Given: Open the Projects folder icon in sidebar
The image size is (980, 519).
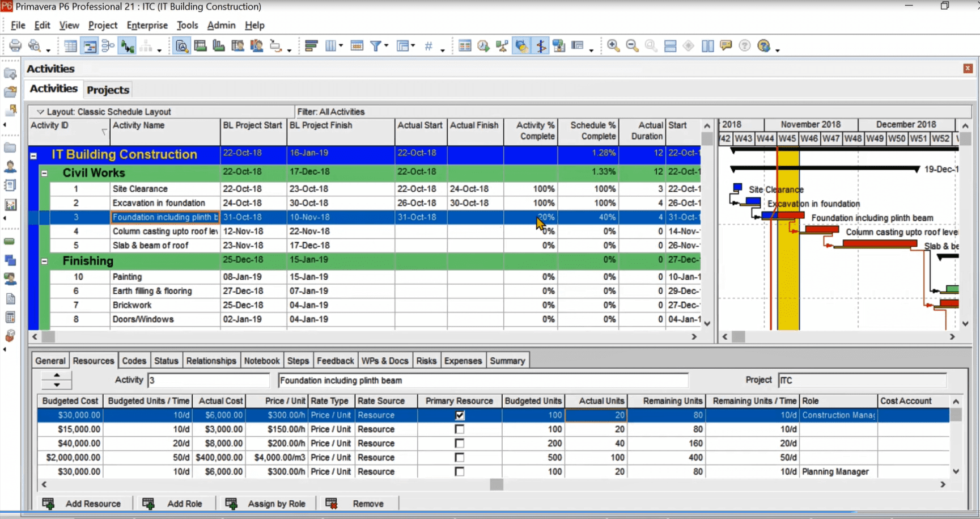Looking at the screenshot, I should coord(10,147).
